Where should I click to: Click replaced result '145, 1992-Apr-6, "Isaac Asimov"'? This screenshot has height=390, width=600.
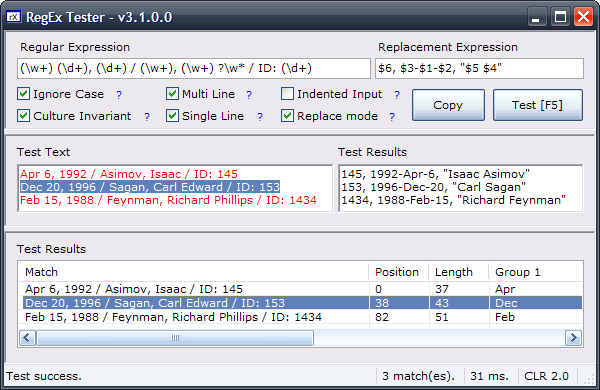[435, 174]
